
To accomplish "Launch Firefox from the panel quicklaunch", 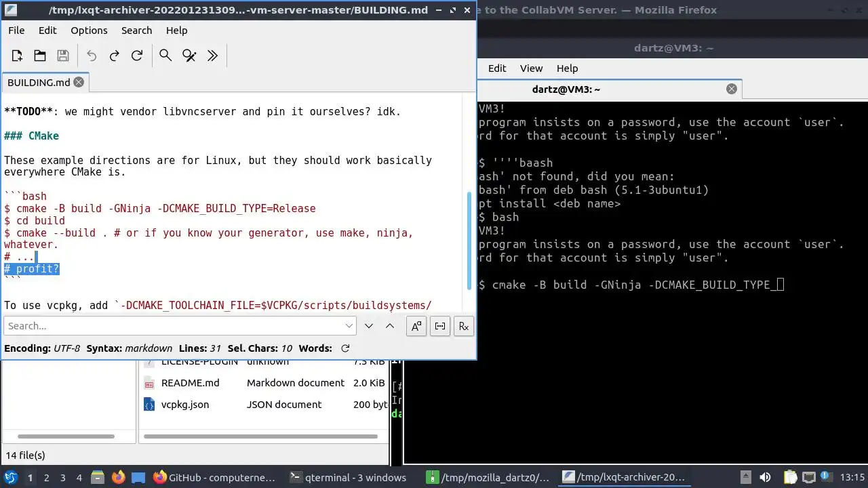I will click(x=118, y=477).
